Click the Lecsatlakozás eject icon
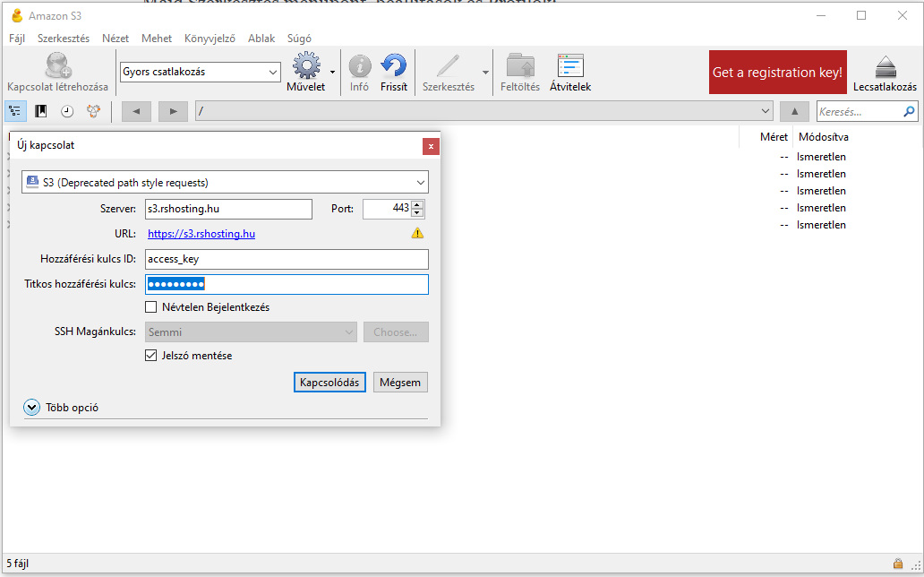The width and height of the screenshot is (924, 577). (885, 67)
